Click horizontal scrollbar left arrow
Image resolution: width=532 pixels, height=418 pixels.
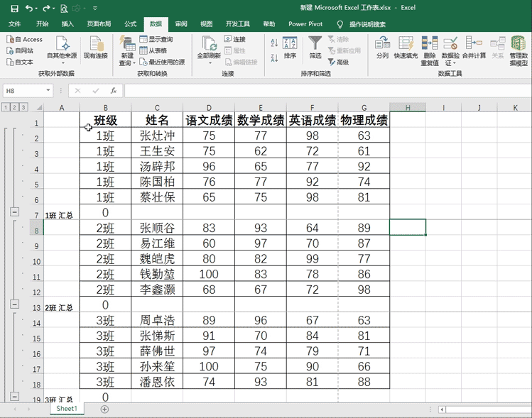click(x=442, y=409)
